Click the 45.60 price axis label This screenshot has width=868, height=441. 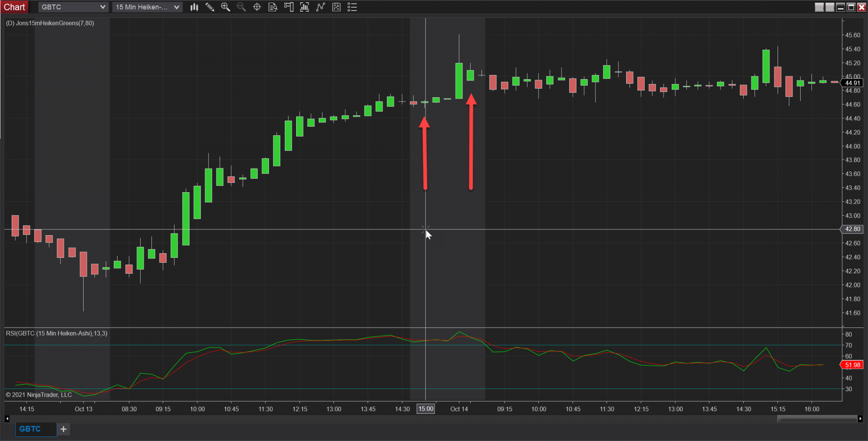click(853, 35)
